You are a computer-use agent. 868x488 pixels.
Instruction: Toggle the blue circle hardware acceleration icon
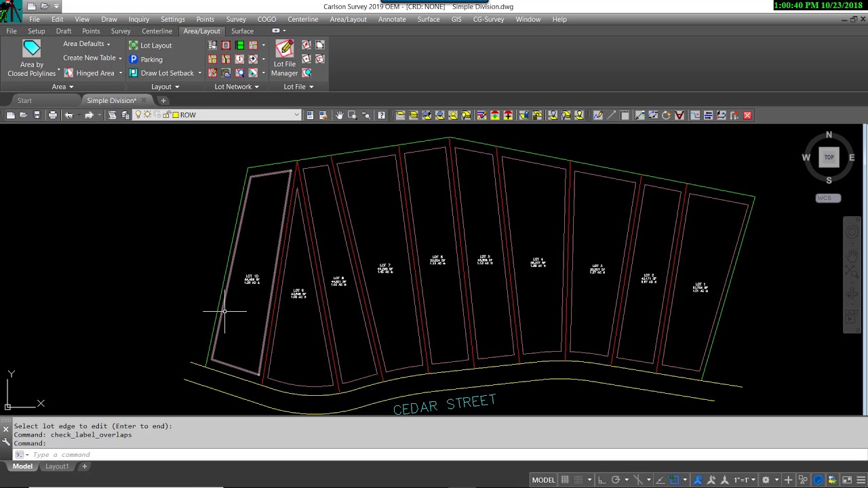pyautogui.click(x=818, y=480)
